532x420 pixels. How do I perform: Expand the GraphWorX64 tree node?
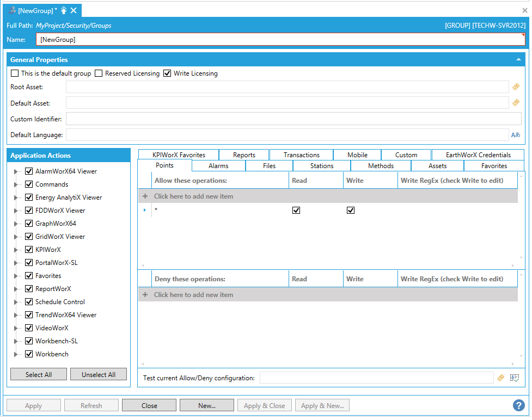coord(16,224)
